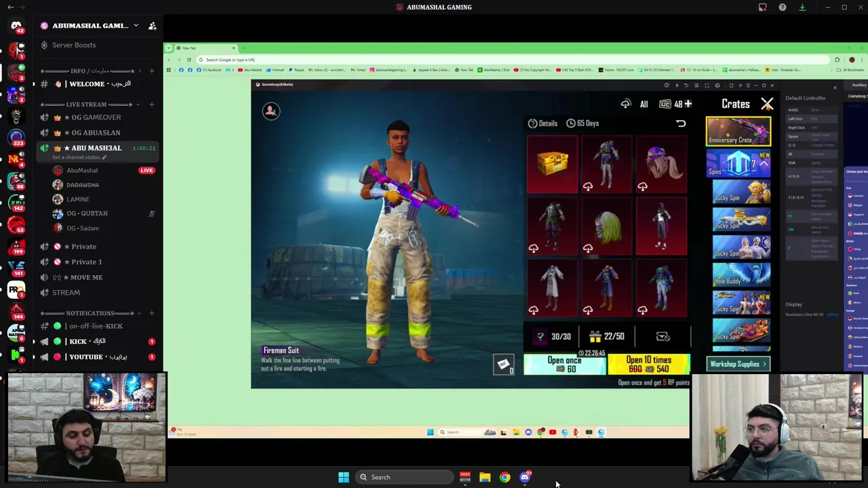Select the purple-hat ponytail hair reward
The image size is (868, 488).
[x=661, y=164]
